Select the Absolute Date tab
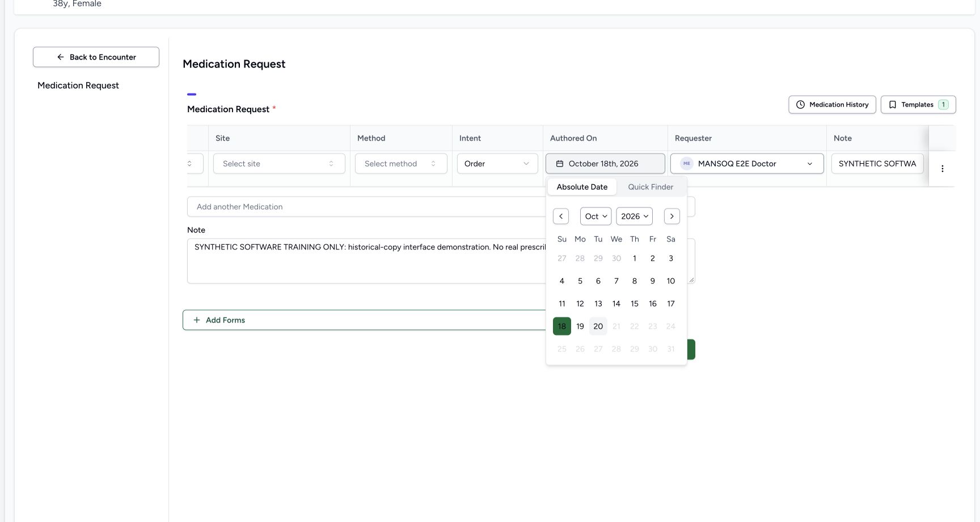The image size is (980, 522). [582, 187]
